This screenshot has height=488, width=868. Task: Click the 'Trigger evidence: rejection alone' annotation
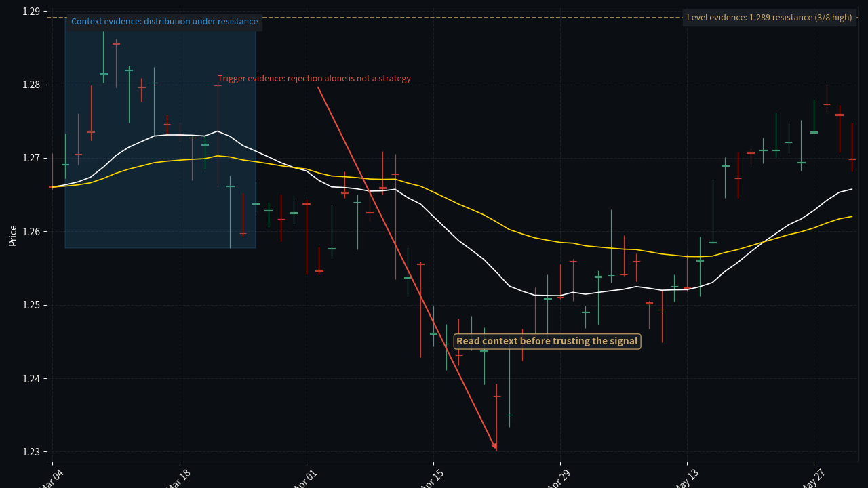pyautogui.click(x=314, y=79)
